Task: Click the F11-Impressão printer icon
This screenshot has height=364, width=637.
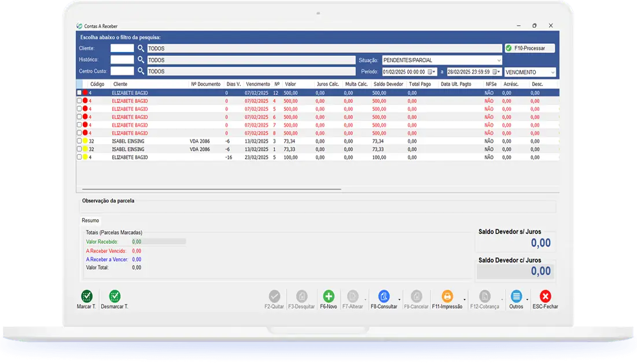Action: [447, 296]
